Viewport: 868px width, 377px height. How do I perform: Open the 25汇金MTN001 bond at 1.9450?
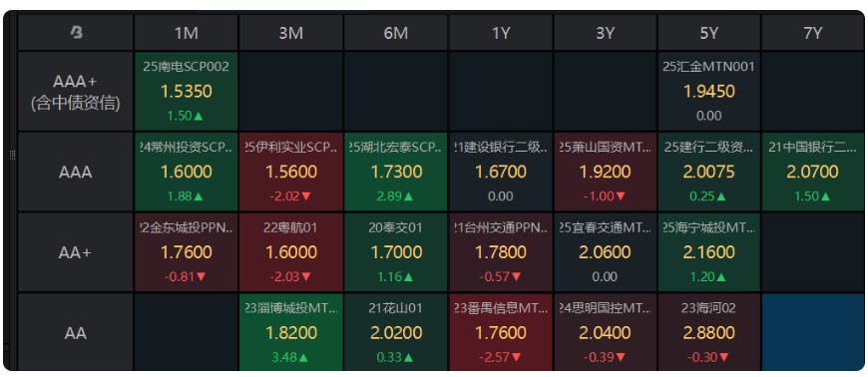709,92
